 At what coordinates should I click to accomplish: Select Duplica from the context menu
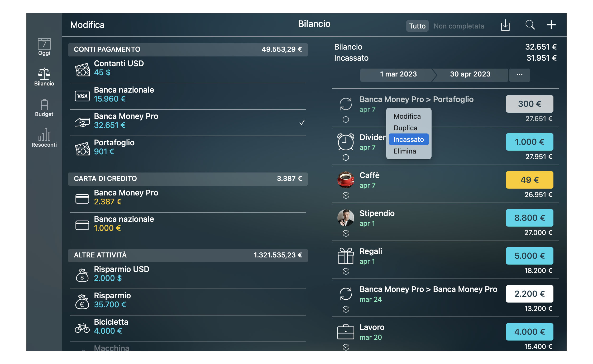coord(405,128)
